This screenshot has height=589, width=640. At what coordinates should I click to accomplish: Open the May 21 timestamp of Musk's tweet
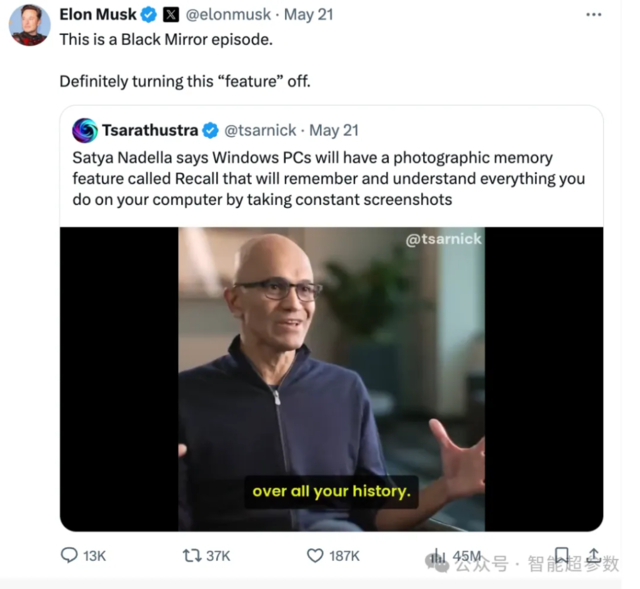coord(309,15)
